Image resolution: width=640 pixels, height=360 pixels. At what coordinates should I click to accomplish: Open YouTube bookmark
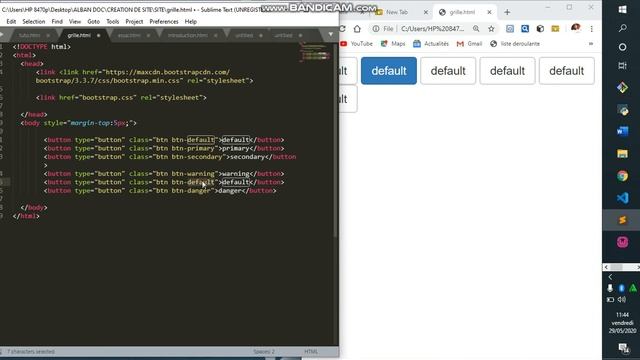click(x=356, y=44)
